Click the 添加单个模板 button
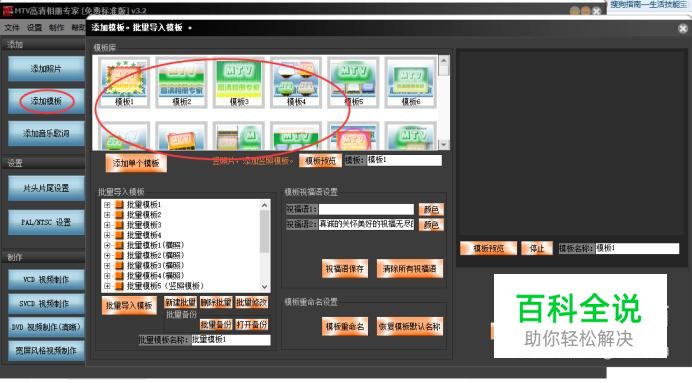 click(136, 163)
